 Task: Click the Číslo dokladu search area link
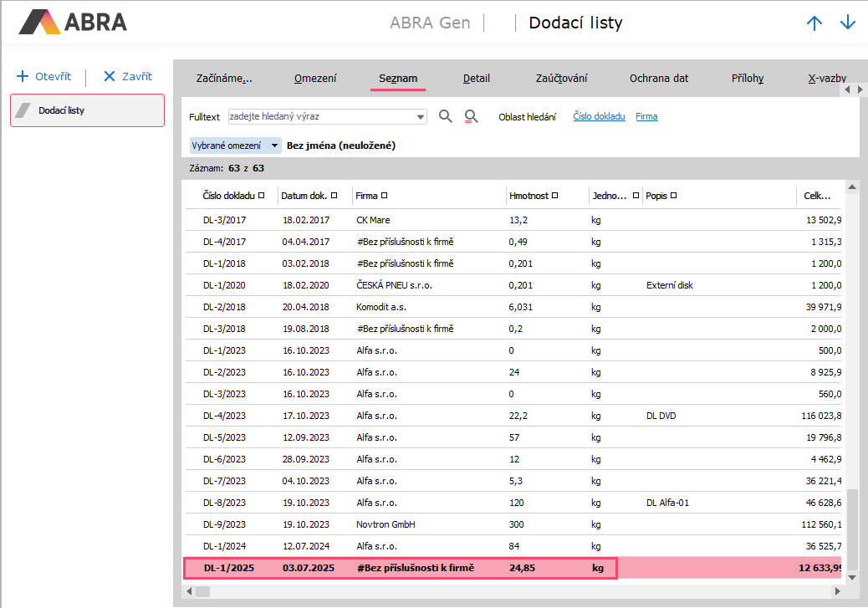tap(599, 116)
